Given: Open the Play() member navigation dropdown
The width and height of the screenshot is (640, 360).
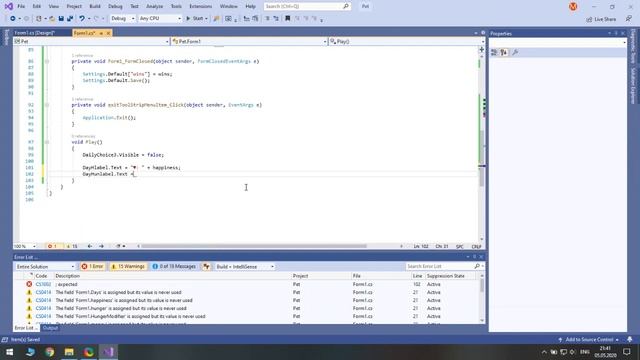Looking at the screenshot, I should click(407, 41).
